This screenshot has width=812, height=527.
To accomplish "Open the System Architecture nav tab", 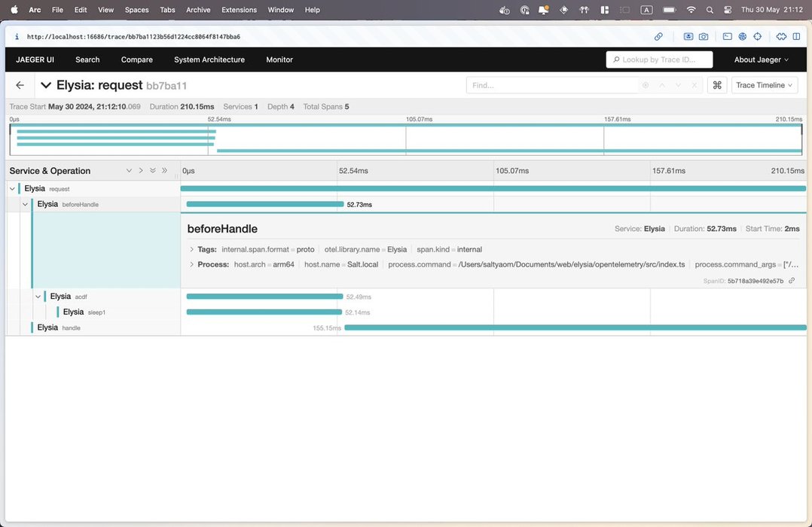I will point(209,59).
